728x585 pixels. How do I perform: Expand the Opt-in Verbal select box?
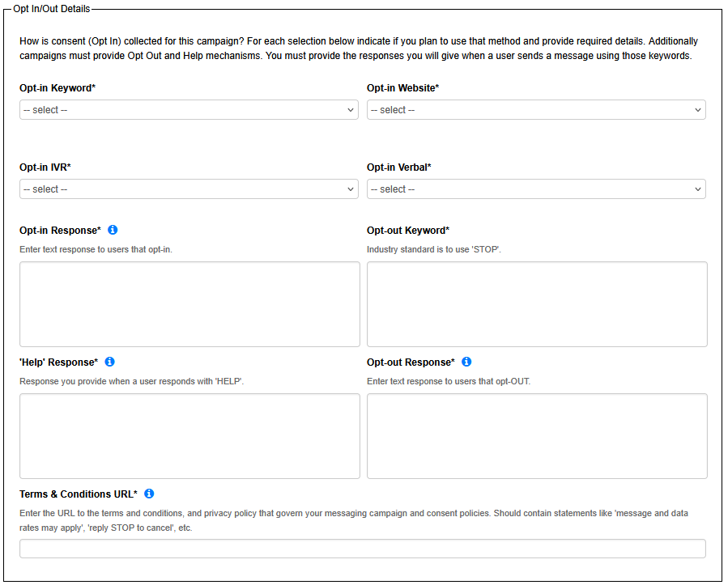click(x=536, y=189)
